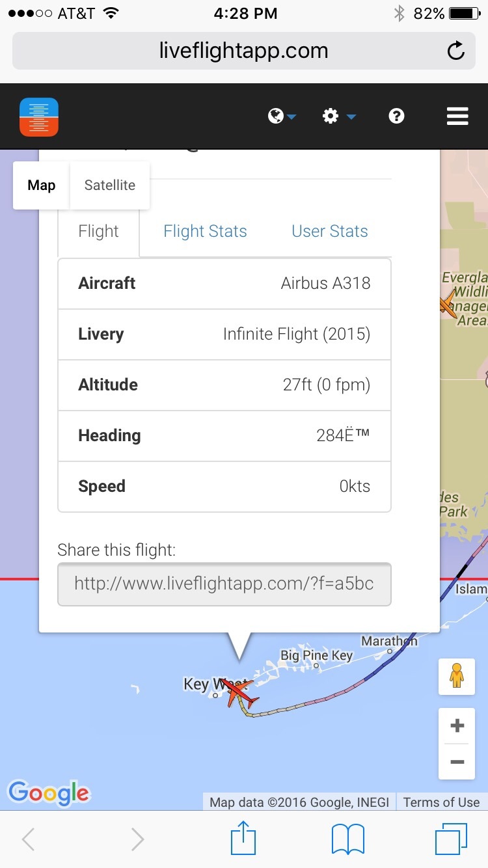Open the help question mark icon

pos(396,116)
